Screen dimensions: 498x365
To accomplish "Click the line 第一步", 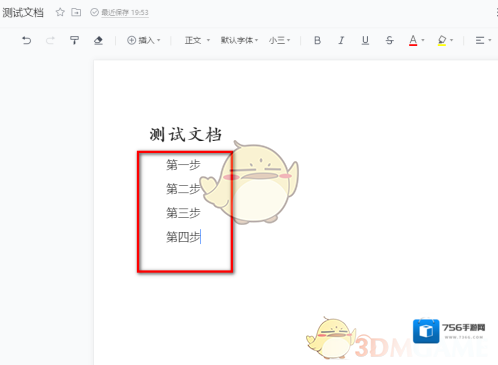I will click(x=183, y=165).
